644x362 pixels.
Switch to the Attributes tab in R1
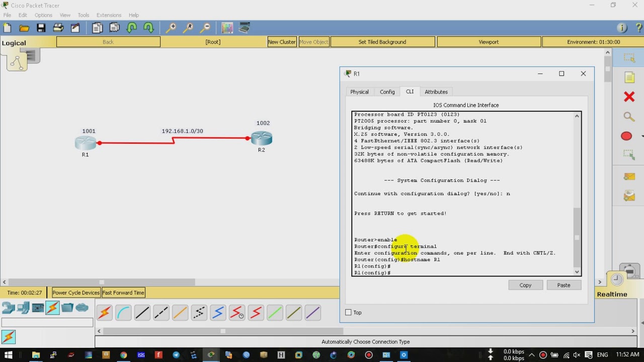click(436, 92)
